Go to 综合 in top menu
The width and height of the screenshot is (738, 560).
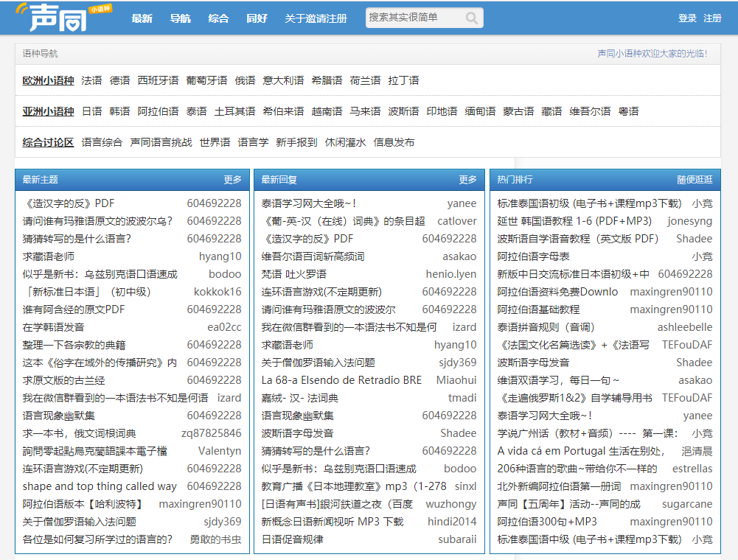point(218,18)
